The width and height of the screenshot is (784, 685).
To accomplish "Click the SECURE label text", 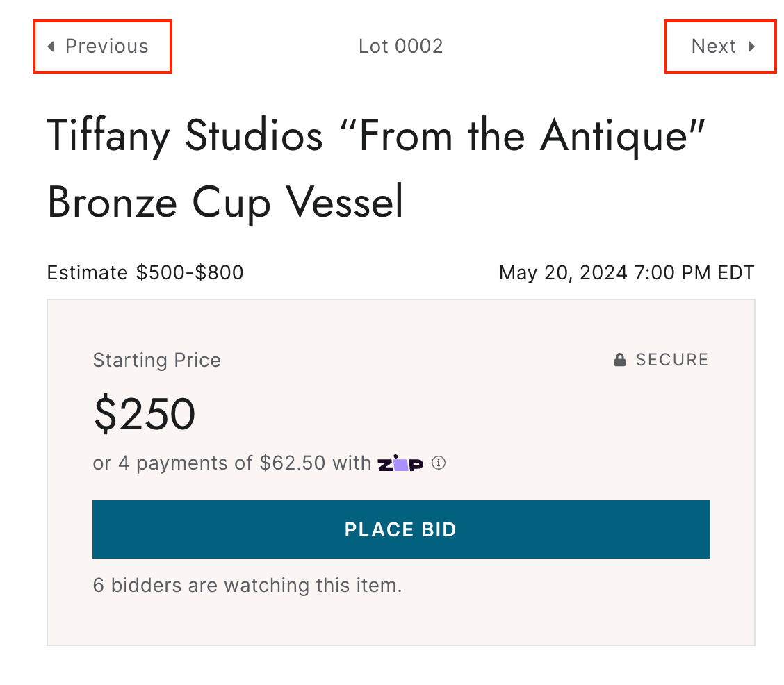I will tap(671, 360).
